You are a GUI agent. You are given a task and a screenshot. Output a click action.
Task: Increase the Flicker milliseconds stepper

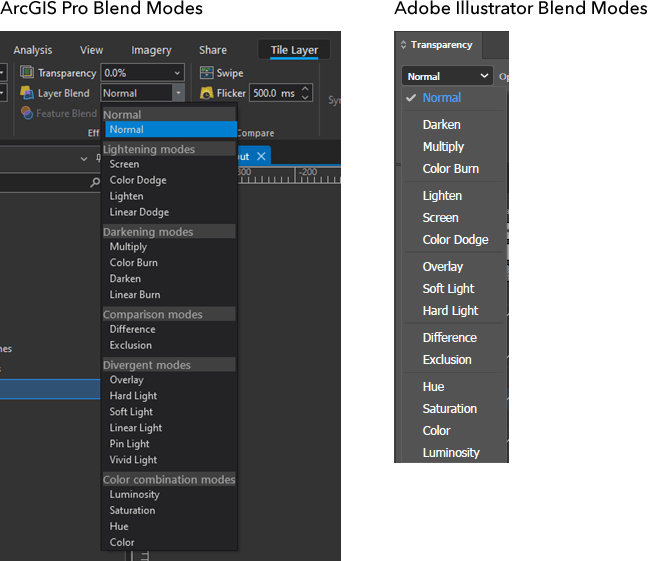(305, 89)
